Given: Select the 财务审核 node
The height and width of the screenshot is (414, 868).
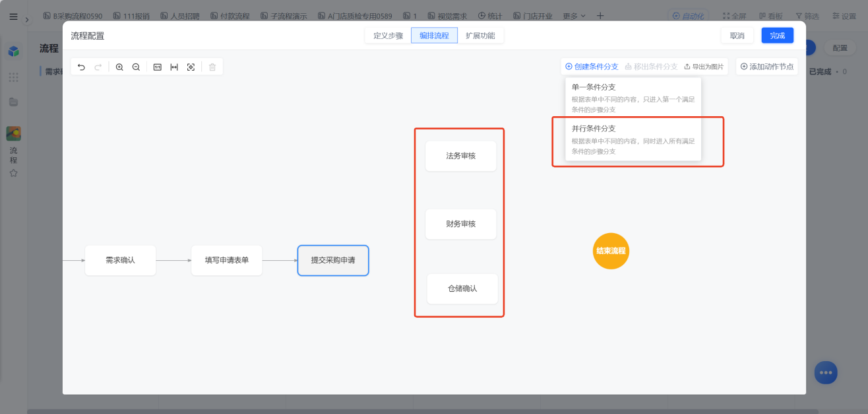Looking at the screenshot, I should (460, 224).
